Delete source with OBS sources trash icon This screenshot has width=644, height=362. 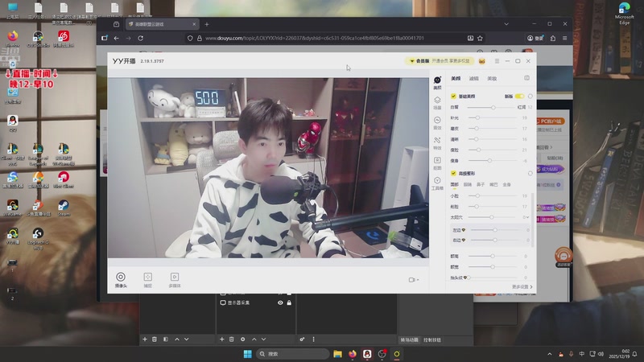pos(232,339)
